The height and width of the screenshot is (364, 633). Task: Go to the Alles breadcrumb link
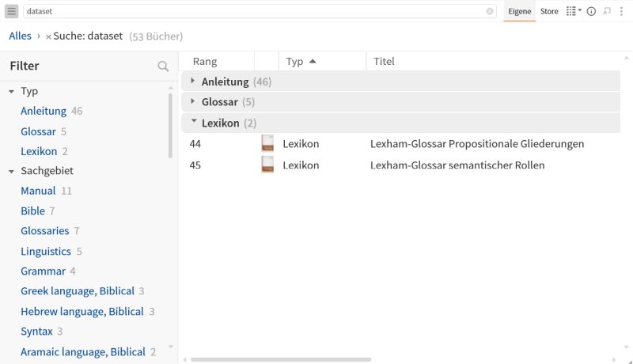pos(21,36)
